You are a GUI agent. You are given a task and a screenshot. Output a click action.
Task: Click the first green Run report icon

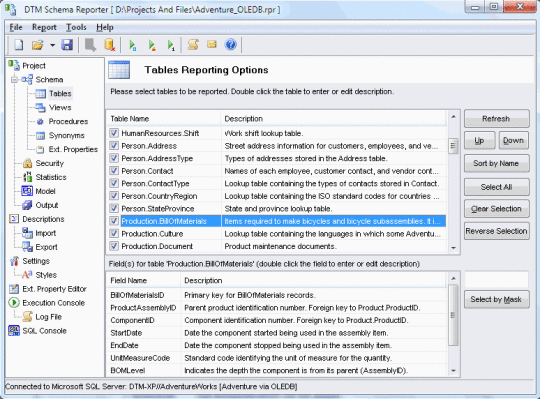(132, 45)
